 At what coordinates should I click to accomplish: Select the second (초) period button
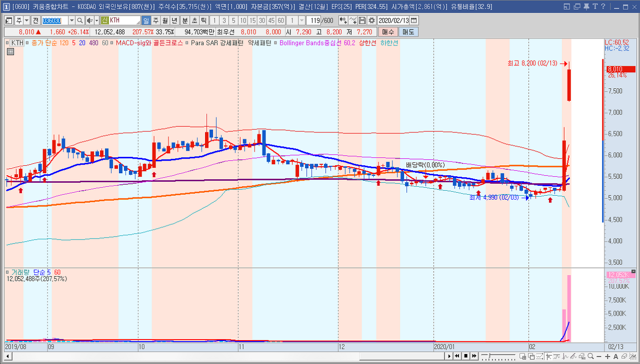click(x=194, y=20)
